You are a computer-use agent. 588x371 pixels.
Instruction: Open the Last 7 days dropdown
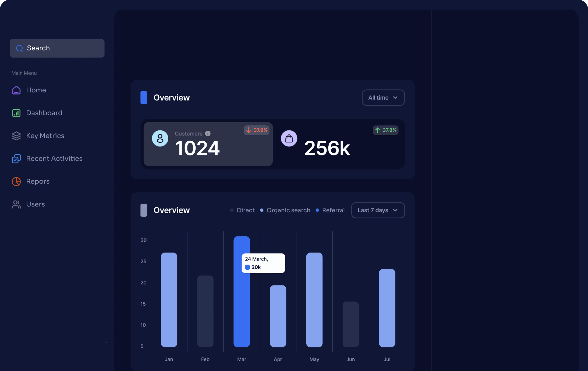(x=378, y=210)
